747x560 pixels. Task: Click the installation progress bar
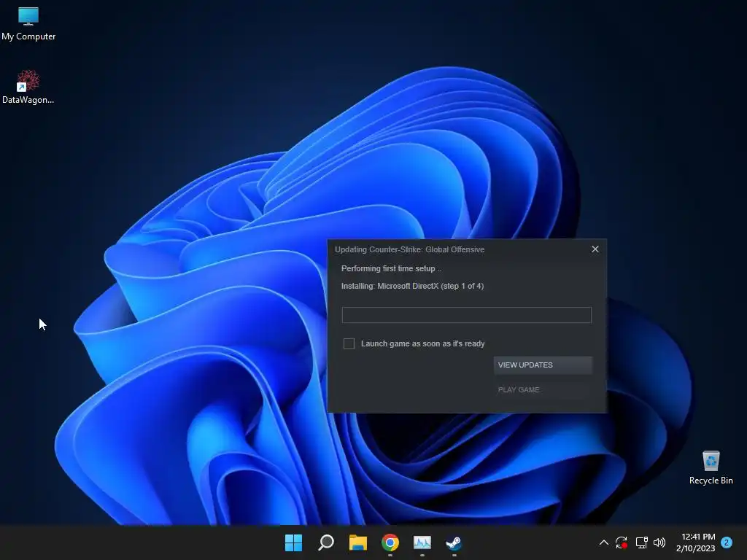coord(466,315)
